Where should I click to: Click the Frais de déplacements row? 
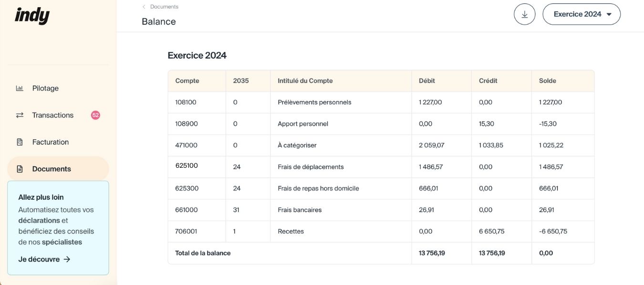click(x=311, y=167)
